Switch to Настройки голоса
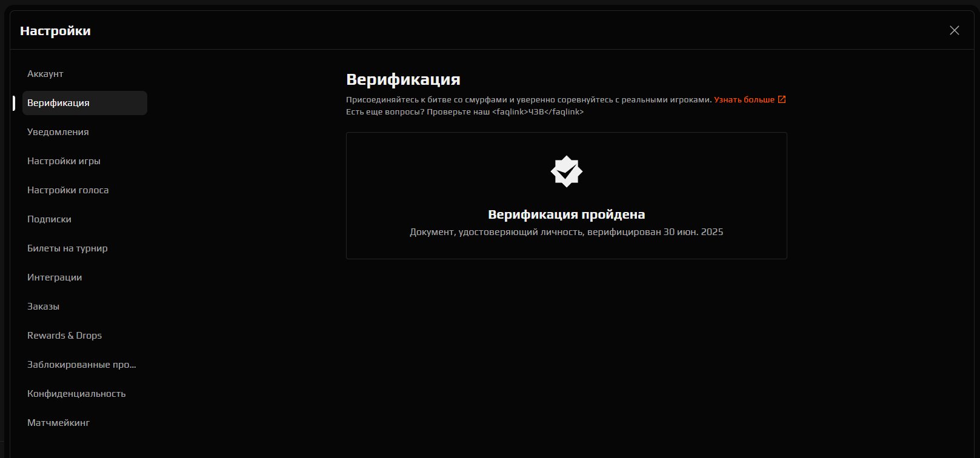The width and height of the screenshot is (980, 458). tap(68, 190)
